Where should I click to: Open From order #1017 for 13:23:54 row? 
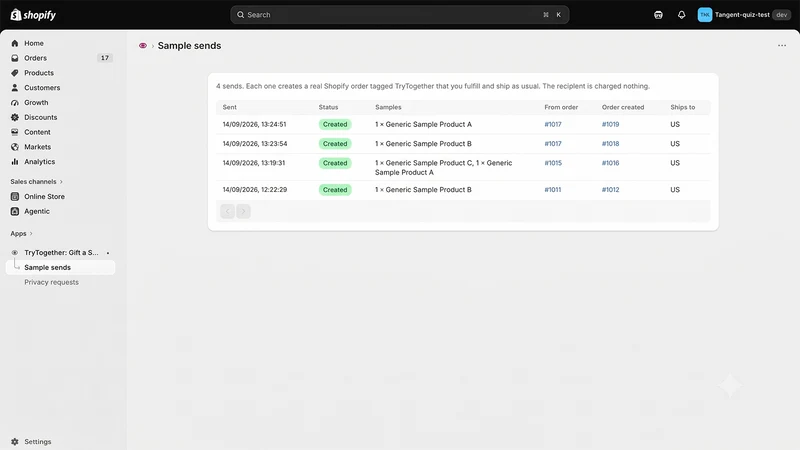(553, 144)
